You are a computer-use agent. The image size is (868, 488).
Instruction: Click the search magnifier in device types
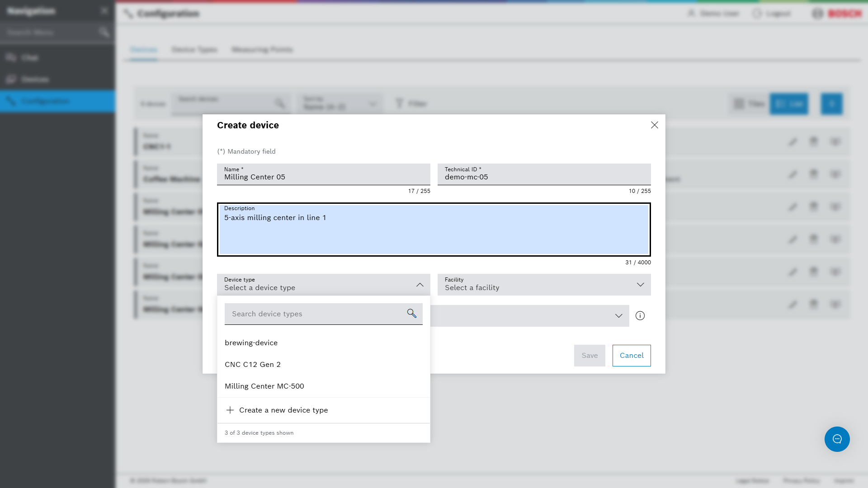pyautogui.click(x=411, y=313)
